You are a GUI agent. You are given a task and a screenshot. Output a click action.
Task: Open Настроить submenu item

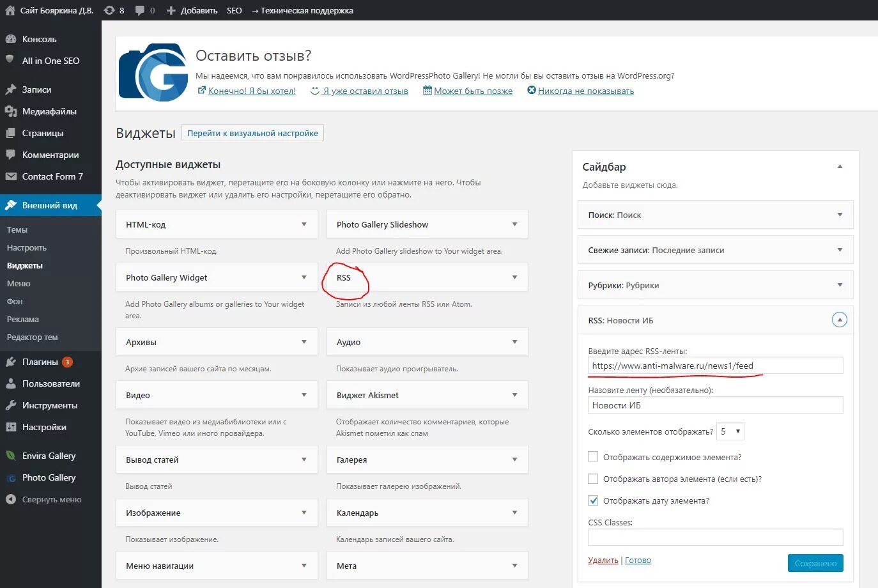(27, 247)
